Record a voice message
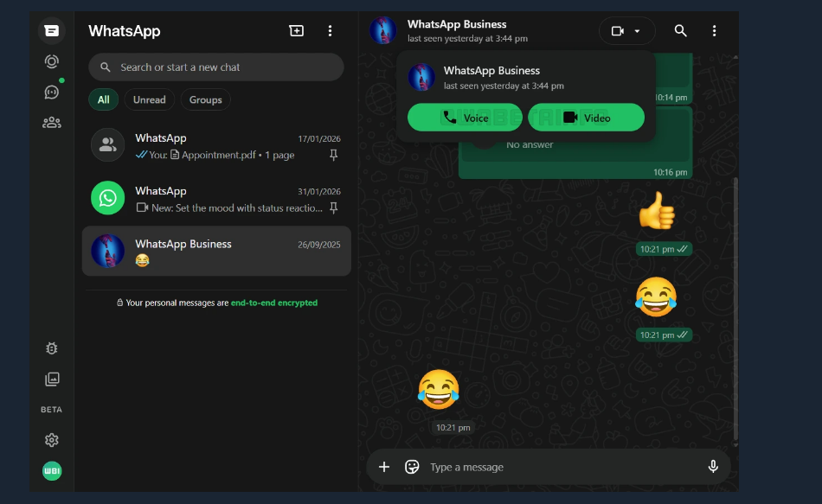This screenshot has width=822, height=504. pos(712,466)
